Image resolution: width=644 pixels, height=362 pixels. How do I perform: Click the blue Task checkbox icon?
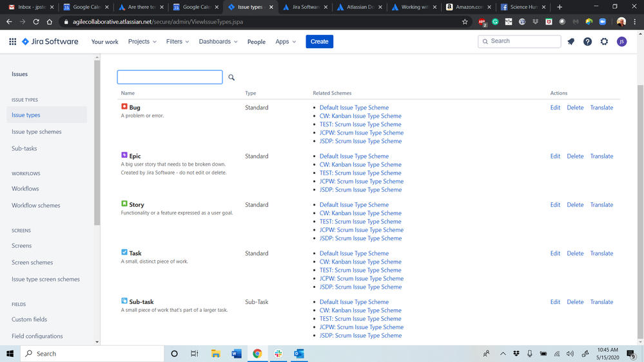tap(124, 252)
